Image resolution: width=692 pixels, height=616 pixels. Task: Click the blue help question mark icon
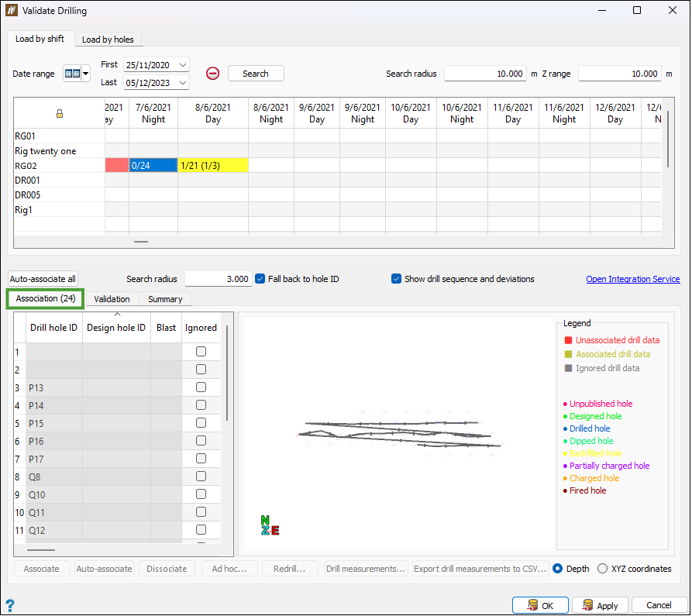click(10, 605)
